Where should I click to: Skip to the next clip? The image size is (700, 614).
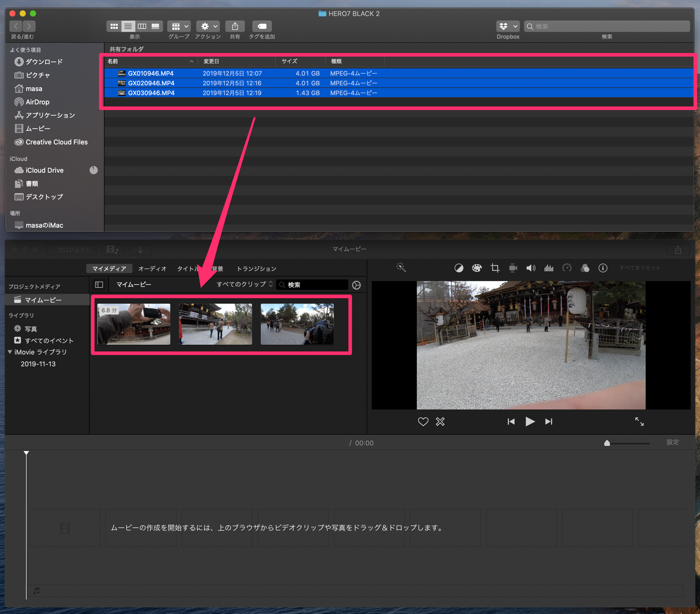click(x=549, y=422)
